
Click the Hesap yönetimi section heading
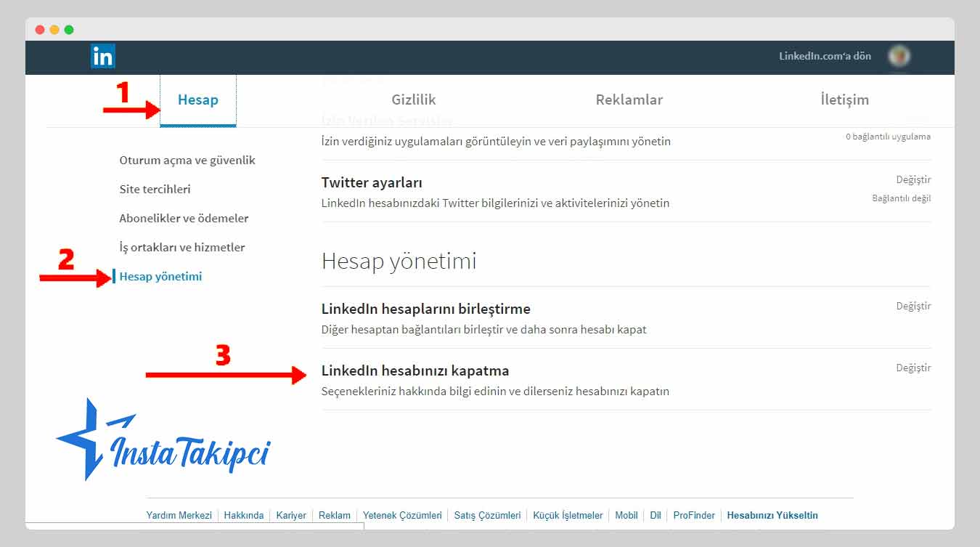click(x=399, y=261)
